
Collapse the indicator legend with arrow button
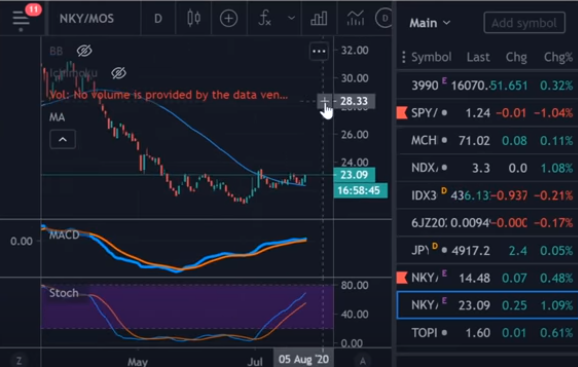pos(63,140)
